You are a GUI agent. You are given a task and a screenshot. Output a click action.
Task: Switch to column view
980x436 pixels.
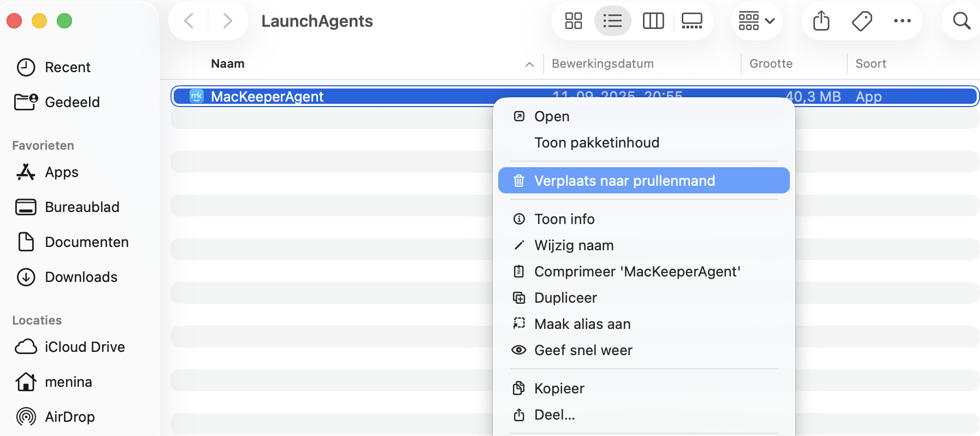[653, 21]
